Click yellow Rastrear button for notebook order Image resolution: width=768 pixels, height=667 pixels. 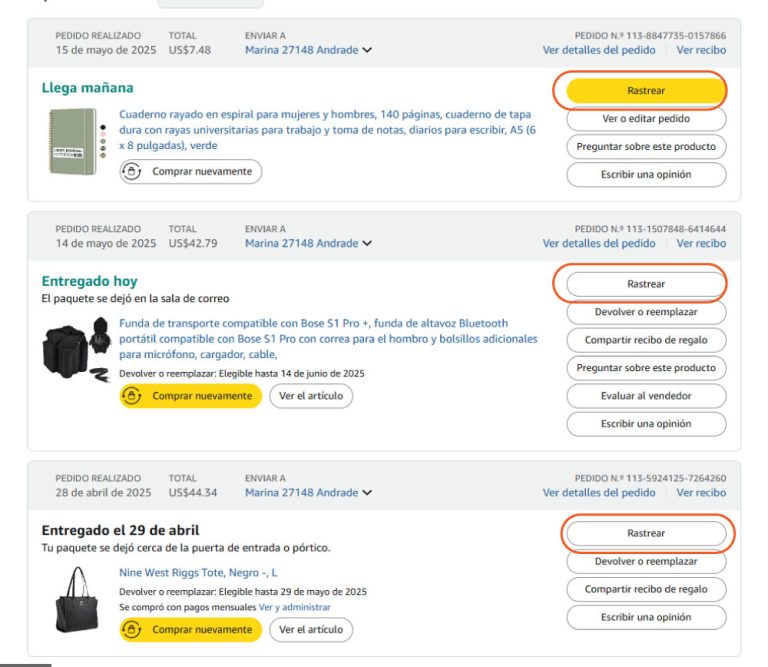(x=646, y=91)
